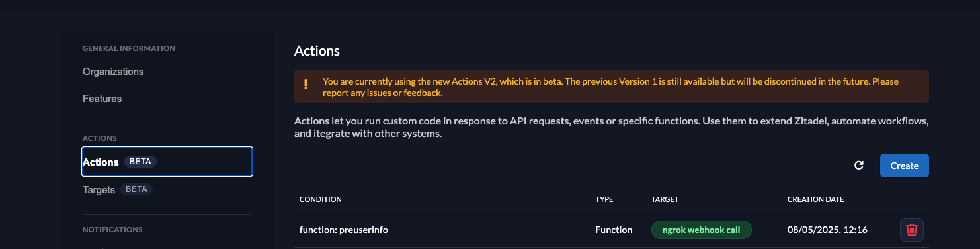Click the CONDITION column header
This screenshot has height=249, width=980.
pos(321,199)
